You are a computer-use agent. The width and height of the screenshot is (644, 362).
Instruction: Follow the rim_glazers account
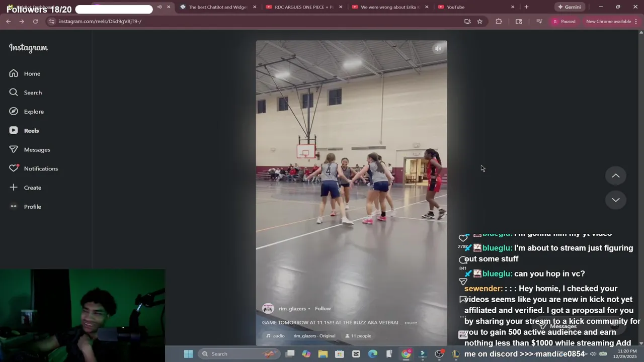pos(323,309)
